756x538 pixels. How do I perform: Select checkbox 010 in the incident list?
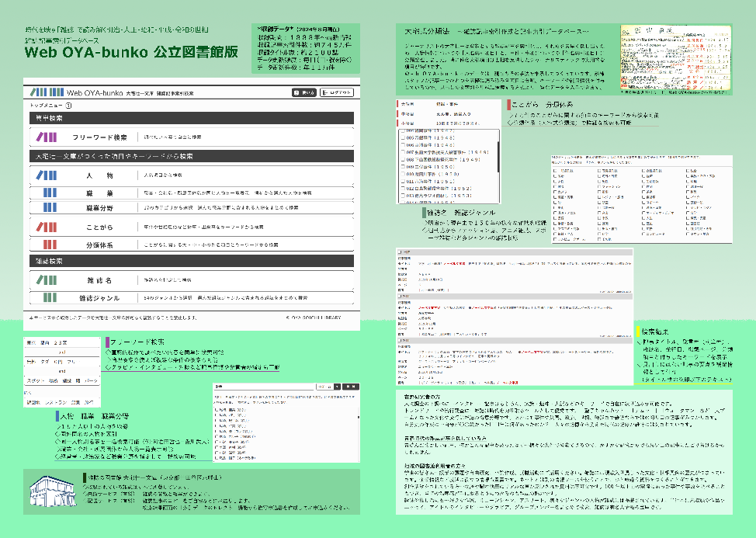pos(403,174)
